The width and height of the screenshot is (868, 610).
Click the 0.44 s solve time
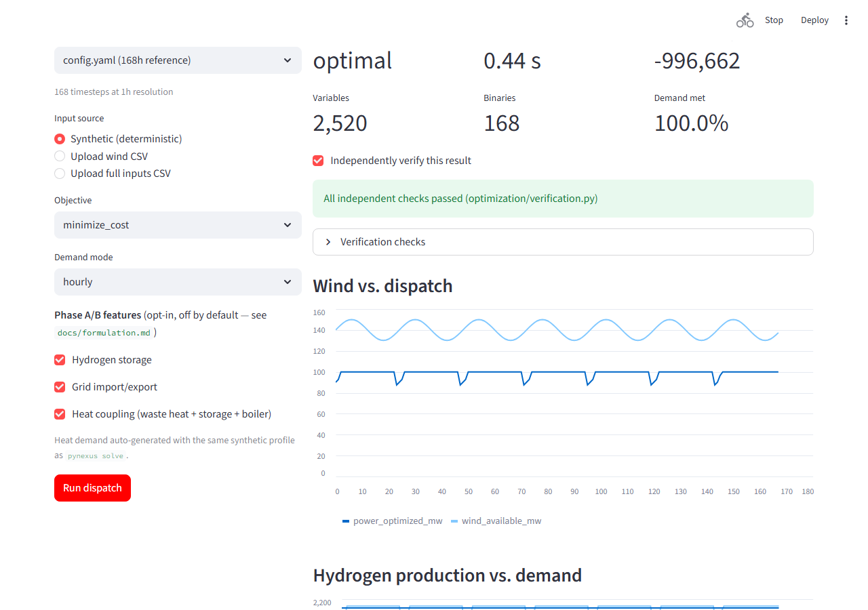point(512,61)
